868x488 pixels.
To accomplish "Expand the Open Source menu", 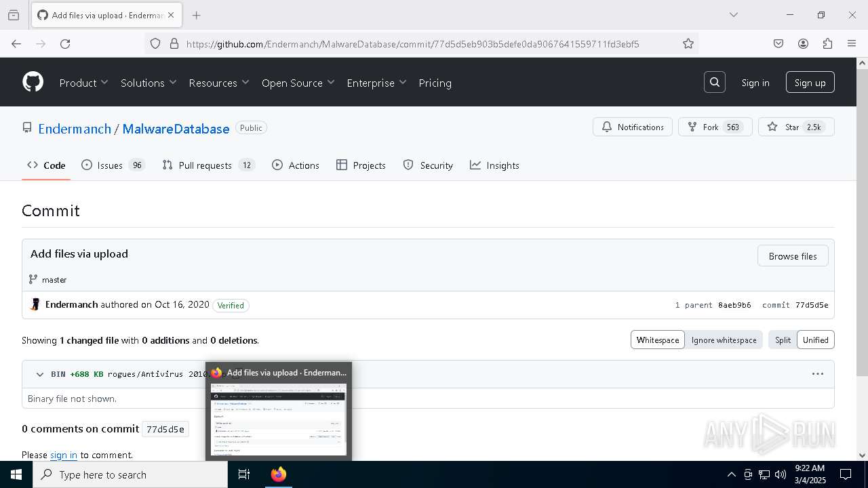I will tap(298, 83).
